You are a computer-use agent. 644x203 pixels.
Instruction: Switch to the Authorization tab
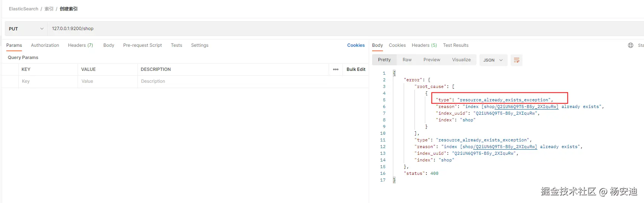point(45,45)
